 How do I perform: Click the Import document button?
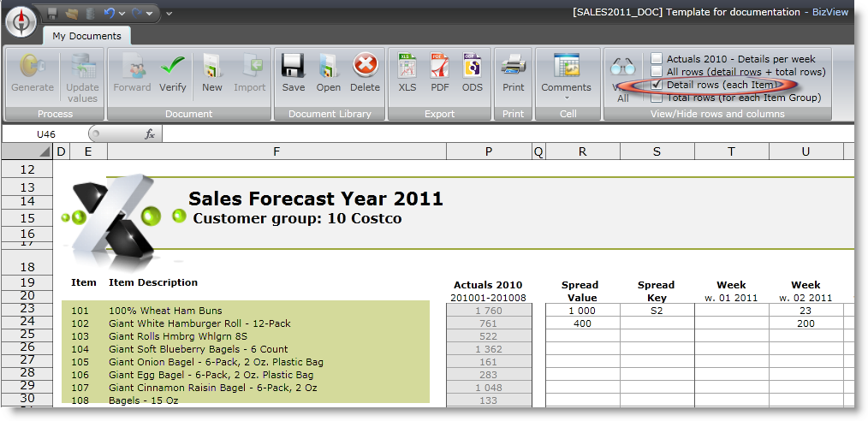pyautogui.click(x=249, y=73)
